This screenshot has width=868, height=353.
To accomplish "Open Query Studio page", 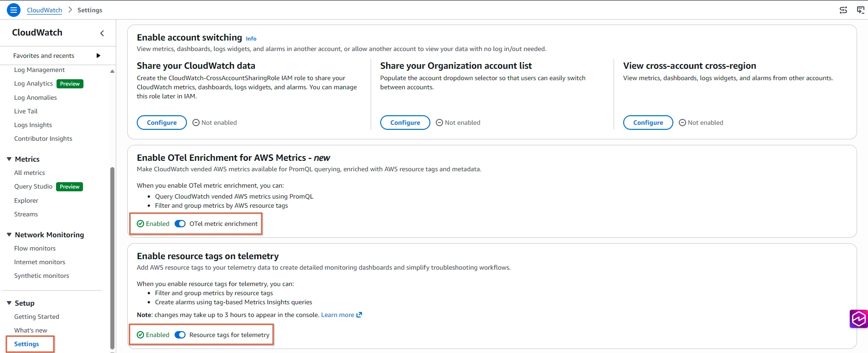I will pos(33,186).
